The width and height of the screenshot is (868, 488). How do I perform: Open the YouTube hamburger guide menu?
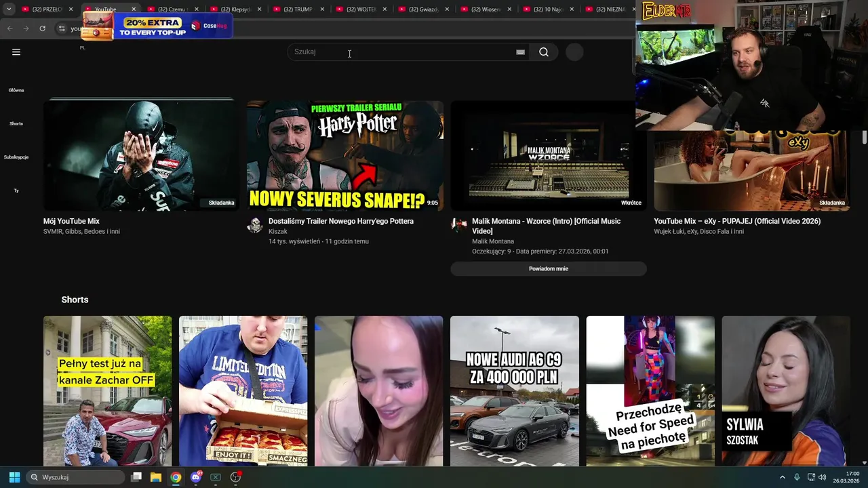[x=16, y=52]
